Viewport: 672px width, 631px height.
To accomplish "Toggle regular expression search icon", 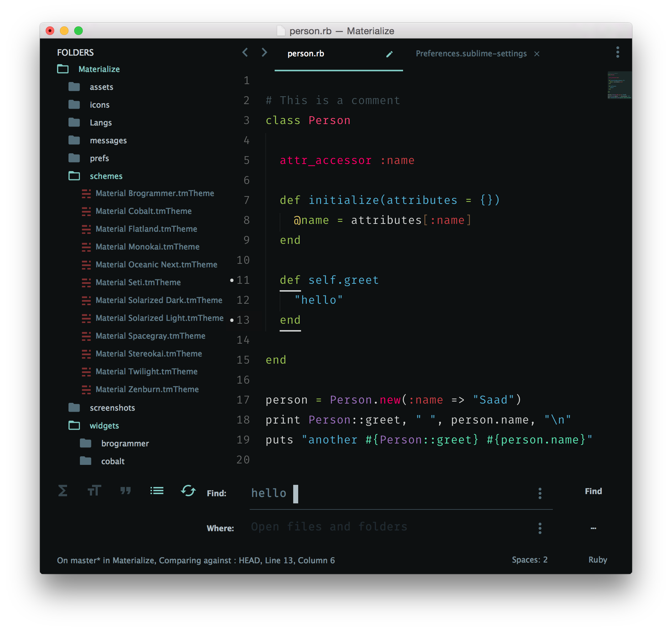I will click(x=63, y=491).
